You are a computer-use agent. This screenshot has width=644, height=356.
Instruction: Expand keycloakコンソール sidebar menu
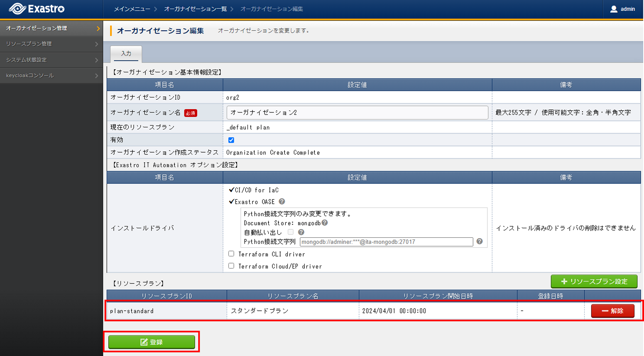pyautogui.click(x=51, y=76)
